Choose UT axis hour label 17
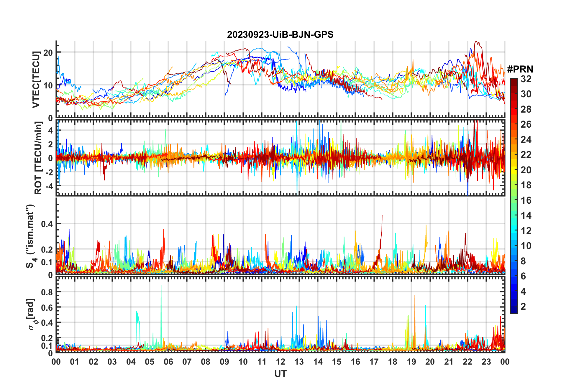Screen dimensions: 561x392 point(374,362)
